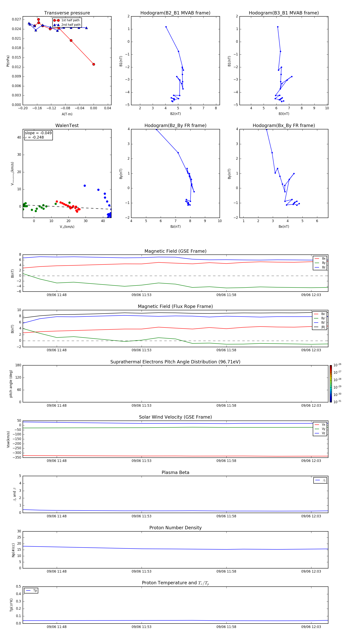351x644 pixels.
Task: Select the 'Hodogram(B2_B1 MVAB frame)' title
Action: tap(175, 13)
